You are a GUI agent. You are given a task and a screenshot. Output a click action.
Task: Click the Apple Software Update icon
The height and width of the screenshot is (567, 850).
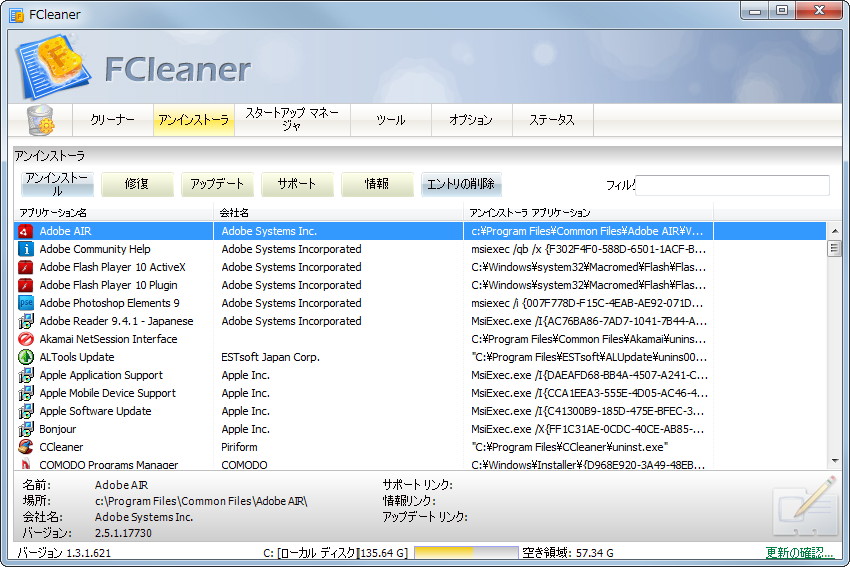click(x=25, y=411)
